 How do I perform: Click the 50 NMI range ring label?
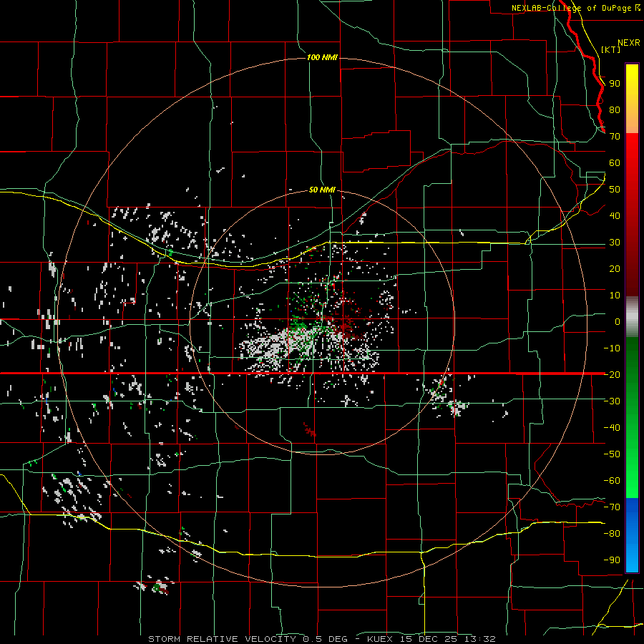[322, 190]
